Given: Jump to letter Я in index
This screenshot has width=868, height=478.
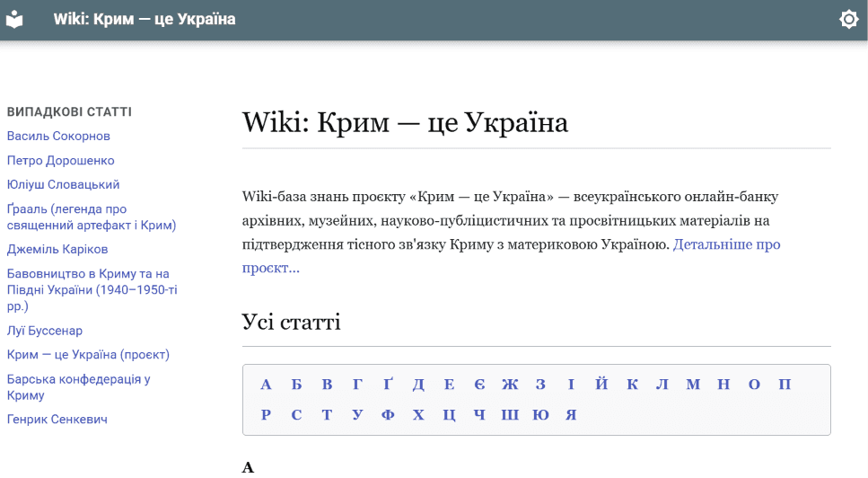Looking at the screenshot, I should tap(571, 414).
